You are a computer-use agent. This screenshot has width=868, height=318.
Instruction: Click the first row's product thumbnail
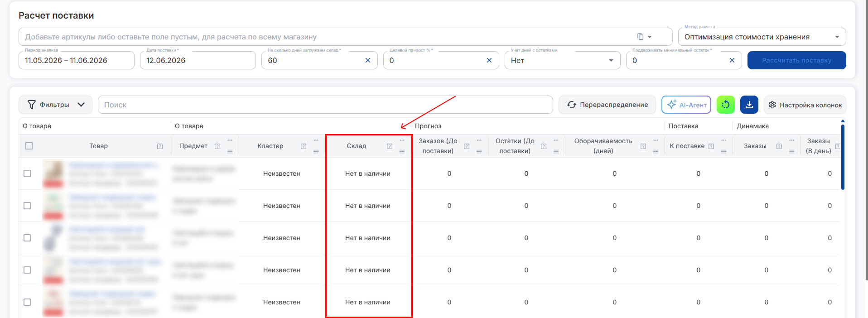pos(53,173)
